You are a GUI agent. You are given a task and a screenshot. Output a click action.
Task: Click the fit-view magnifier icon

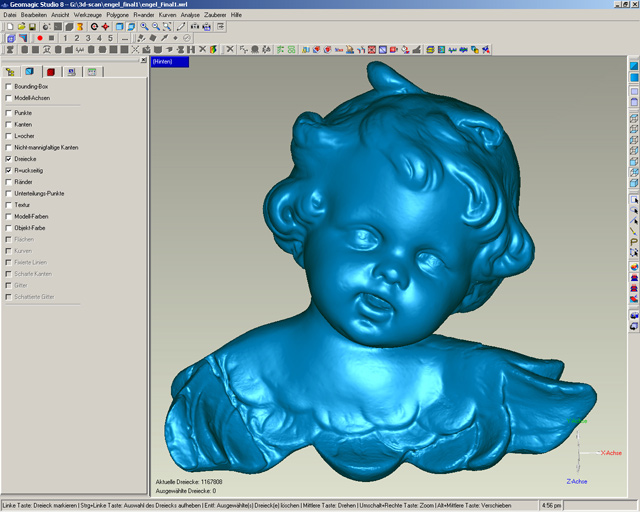click(167, 27)
